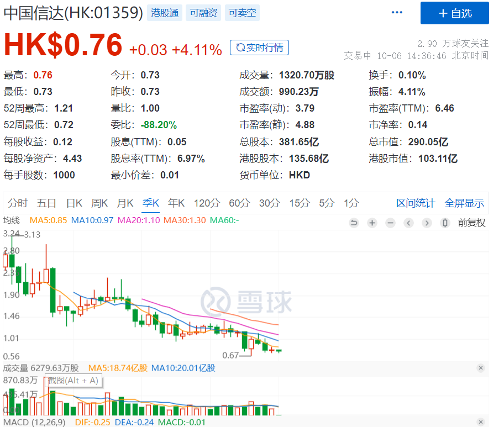Click the MA60:- moving average label
This screenshot has height=427, width=504.
coord(224,220)
